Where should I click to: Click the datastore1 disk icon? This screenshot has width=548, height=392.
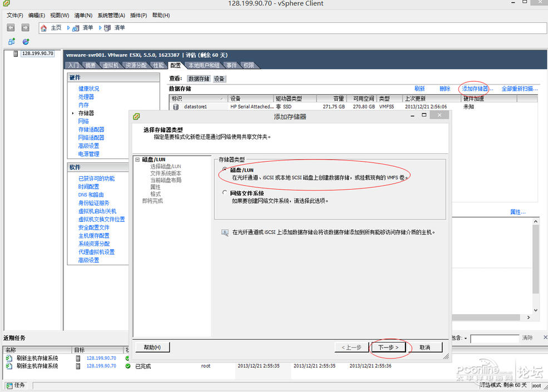176,107
